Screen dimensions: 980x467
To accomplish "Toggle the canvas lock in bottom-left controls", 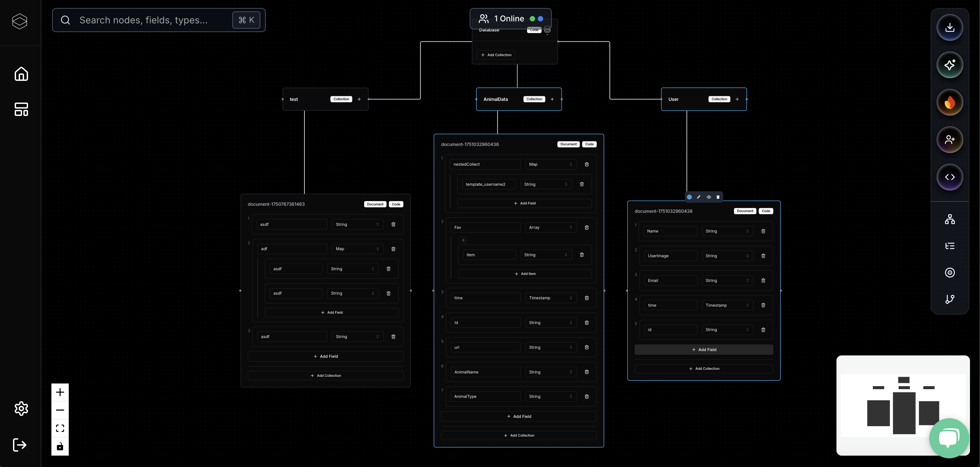I will pyautogui.click(x=60, y=446).
